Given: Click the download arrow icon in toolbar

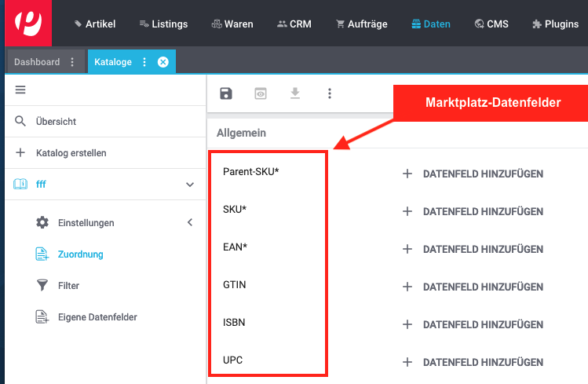Looking at the screenshot, I should [295, 93].
